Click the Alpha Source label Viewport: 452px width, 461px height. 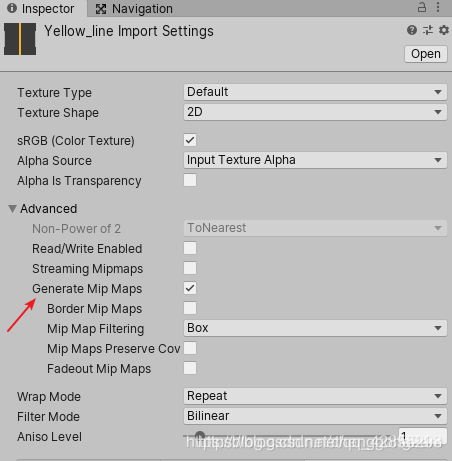point(54,161)
